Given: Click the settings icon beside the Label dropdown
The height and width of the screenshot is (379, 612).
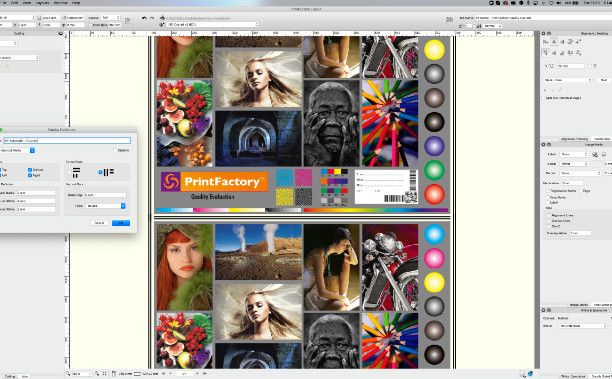Looking at the screenshot, I should [595, 155].
